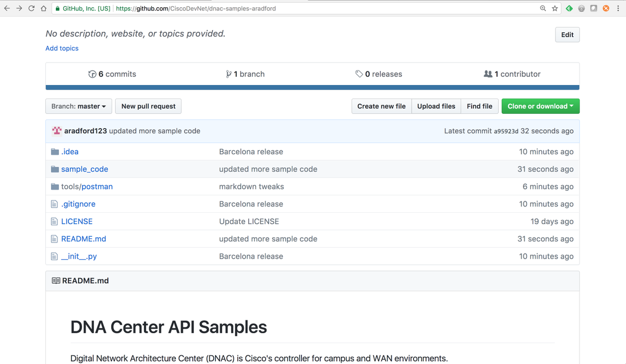
Task: Click the Find file button
Action: pyautogui.click(x=479, y=106)
